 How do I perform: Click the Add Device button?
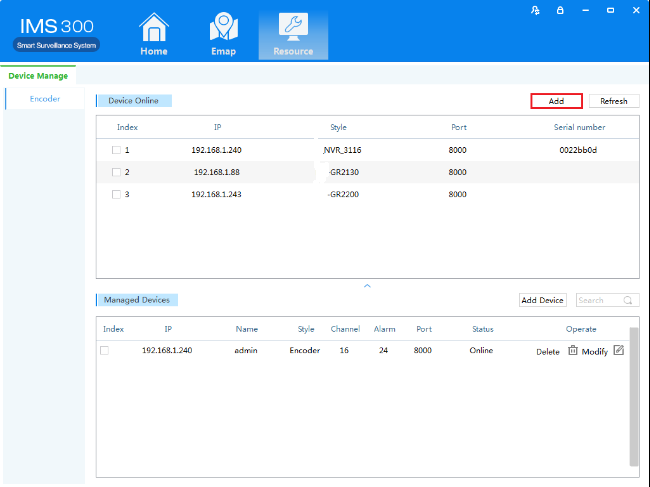pos(543,300)
